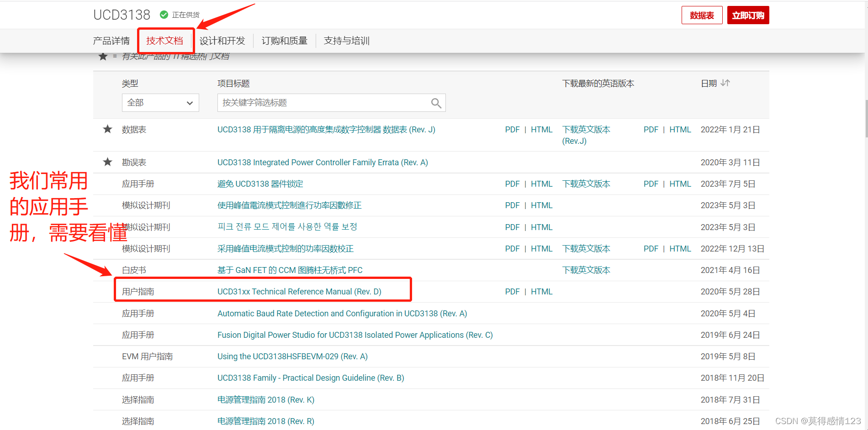The width and height of the screenshot is (868, 430).
Task: Click first PDF link in 避免 UCD3138 器件锁定 row
Action: tap(512, 184)
